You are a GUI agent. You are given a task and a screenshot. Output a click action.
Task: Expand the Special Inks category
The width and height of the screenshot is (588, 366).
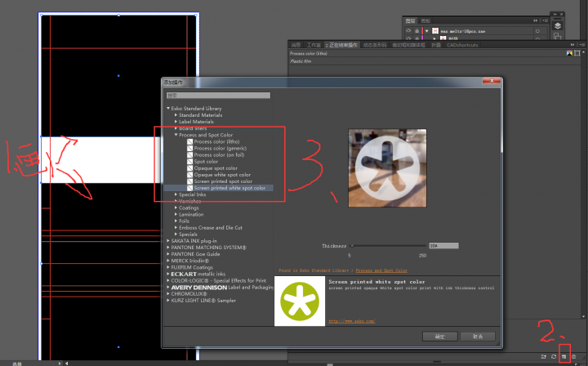(x=176, y=194)
